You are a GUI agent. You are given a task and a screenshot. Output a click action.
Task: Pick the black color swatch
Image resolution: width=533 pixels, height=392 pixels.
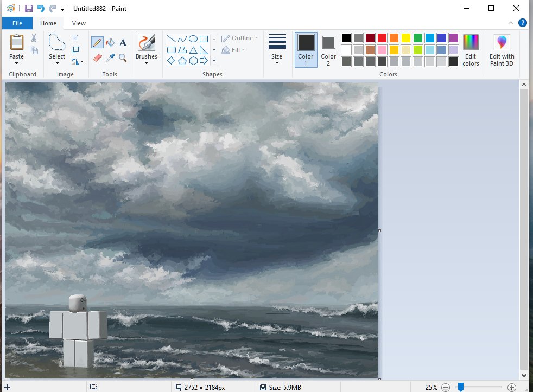(346, 38)
